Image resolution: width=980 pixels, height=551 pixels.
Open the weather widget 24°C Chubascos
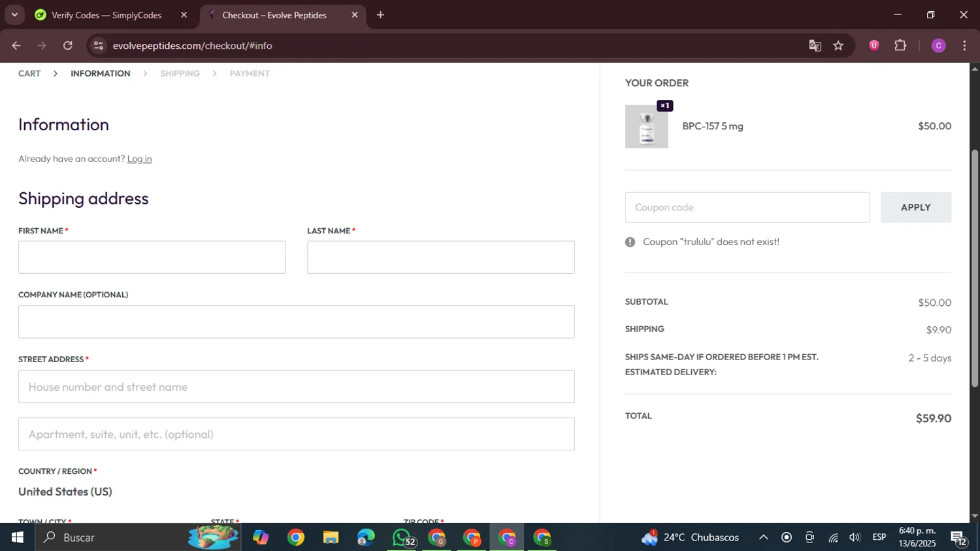691,537
